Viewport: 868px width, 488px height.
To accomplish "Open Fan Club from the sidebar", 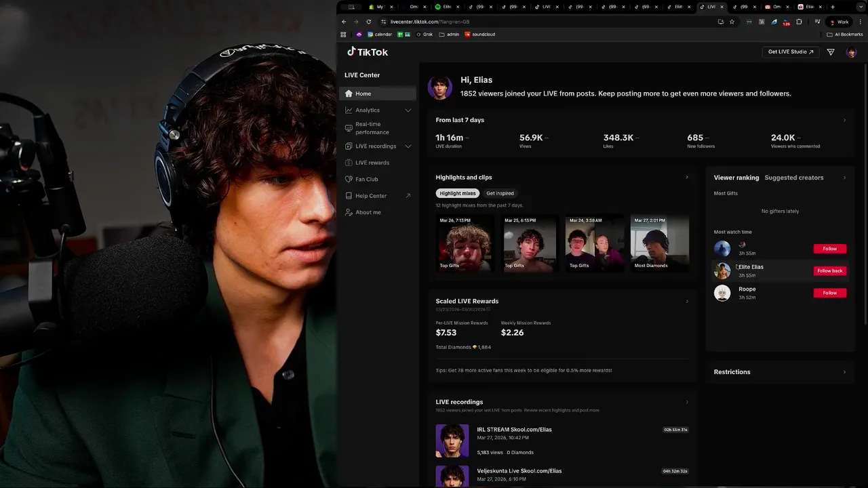I will (x=378, y=179).
